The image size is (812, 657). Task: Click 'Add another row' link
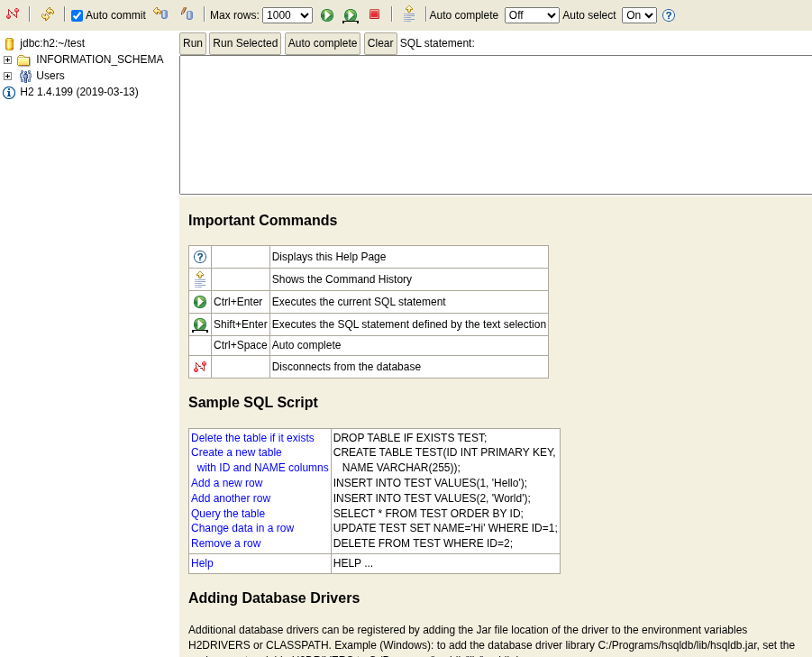click(x=231, y=498)
